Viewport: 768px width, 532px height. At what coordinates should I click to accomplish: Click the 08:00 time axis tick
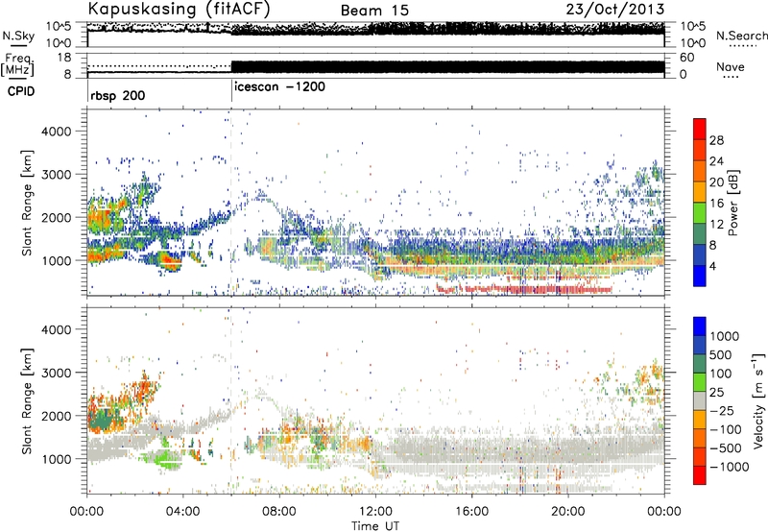[x=279, y=512]
